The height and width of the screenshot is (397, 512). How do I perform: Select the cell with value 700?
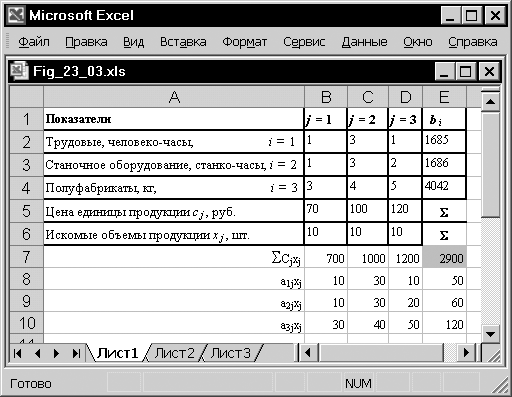pos(326,257)
